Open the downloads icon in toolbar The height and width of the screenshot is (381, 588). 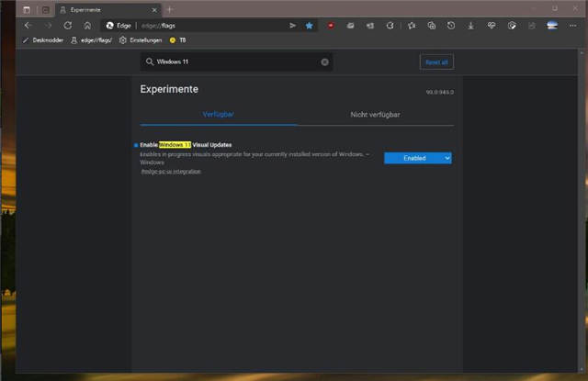[x=471, y=26]
